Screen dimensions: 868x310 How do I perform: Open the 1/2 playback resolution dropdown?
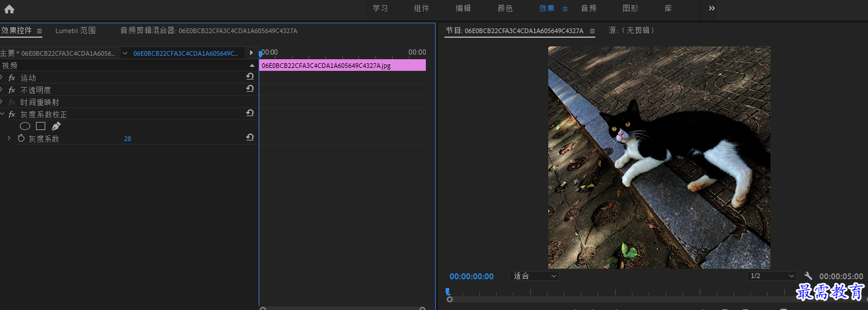(x=772, y=276)
